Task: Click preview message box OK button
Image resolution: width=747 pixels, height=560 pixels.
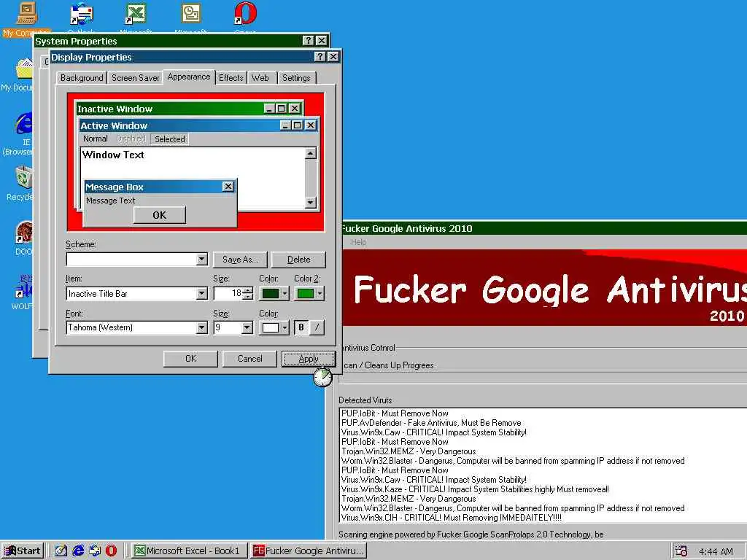Action: point(160,215)
